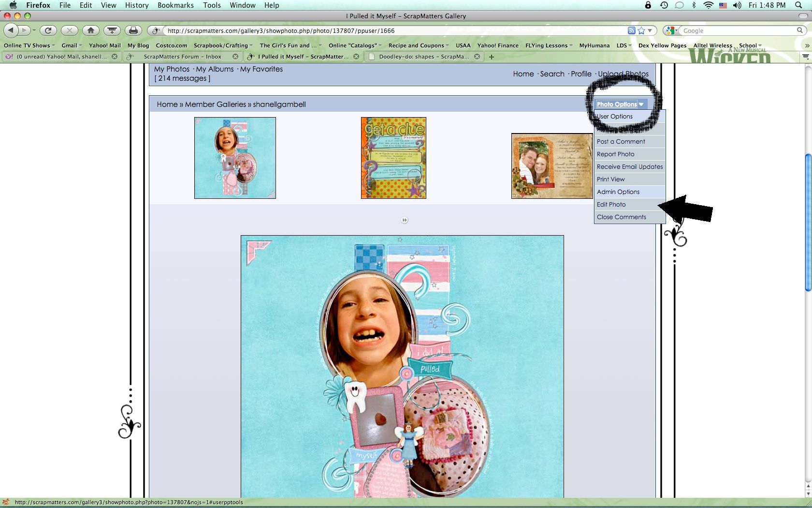Click the Apple menu icon

13,5
